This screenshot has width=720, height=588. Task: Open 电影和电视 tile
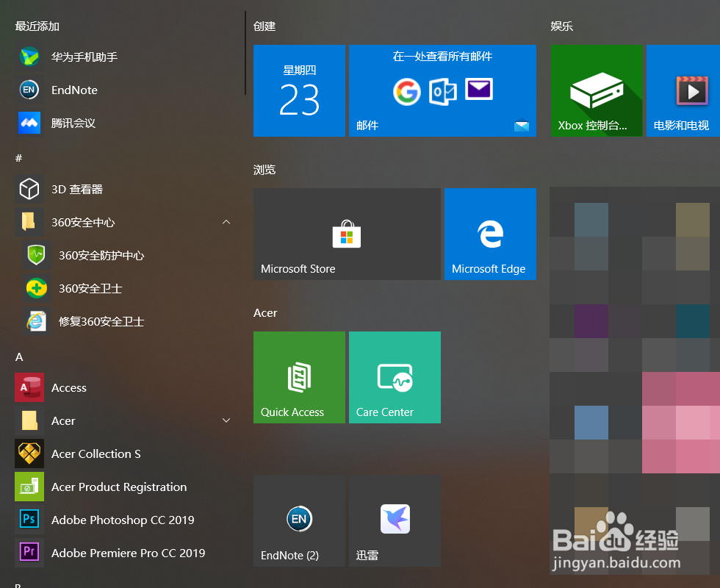click(683, 90)
